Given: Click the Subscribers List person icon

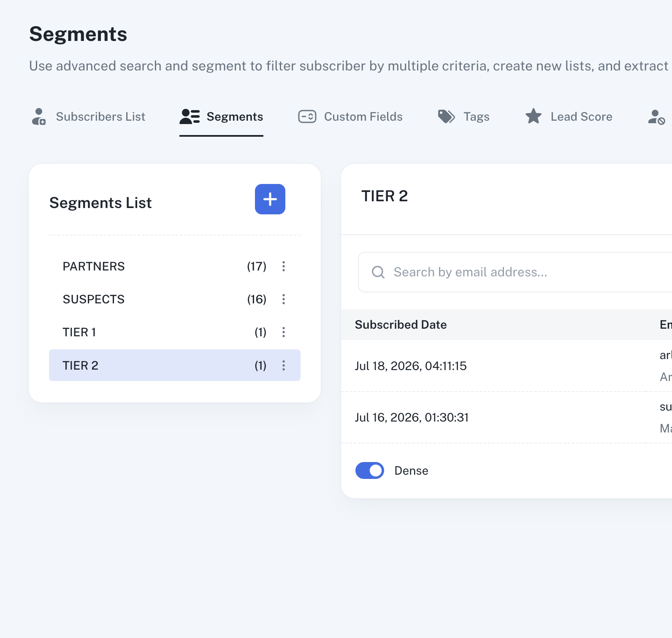Looking at the screenshot, I should (x=39, y=116).
